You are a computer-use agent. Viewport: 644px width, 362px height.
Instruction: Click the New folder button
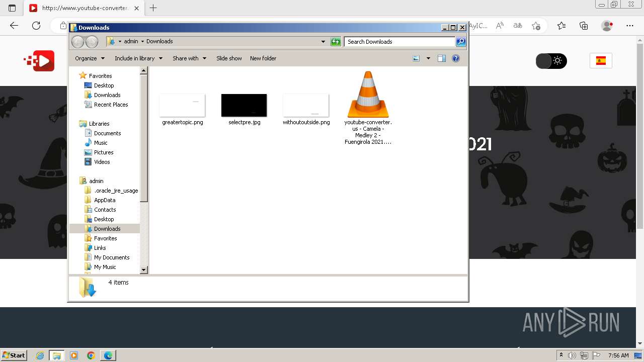point(263,58)
